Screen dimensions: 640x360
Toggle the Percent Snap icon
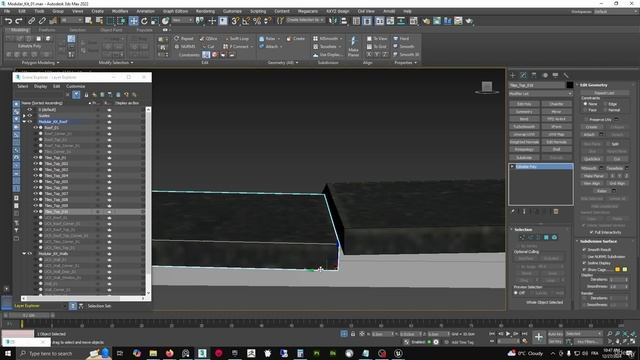(x=257, y=21)
